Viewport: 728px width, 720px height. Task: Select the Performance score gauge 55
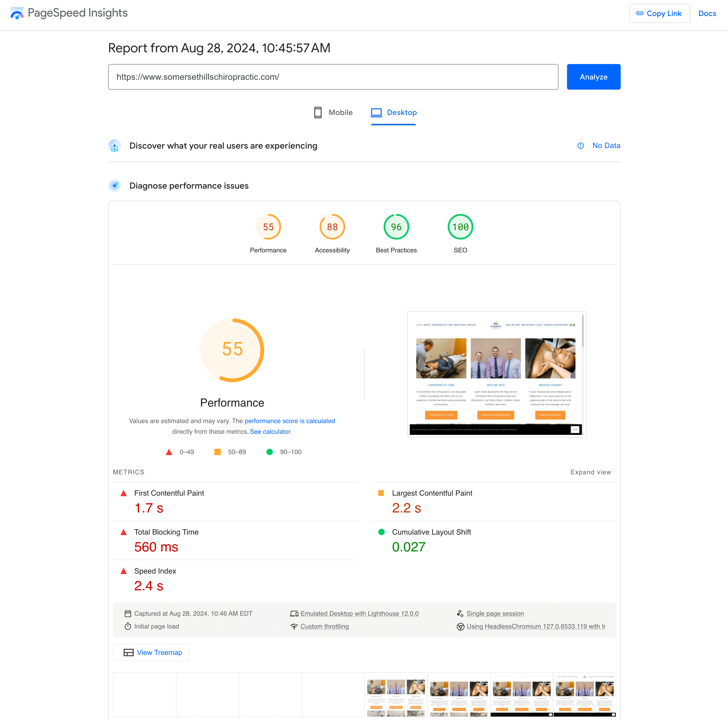[x=268, y=227]
